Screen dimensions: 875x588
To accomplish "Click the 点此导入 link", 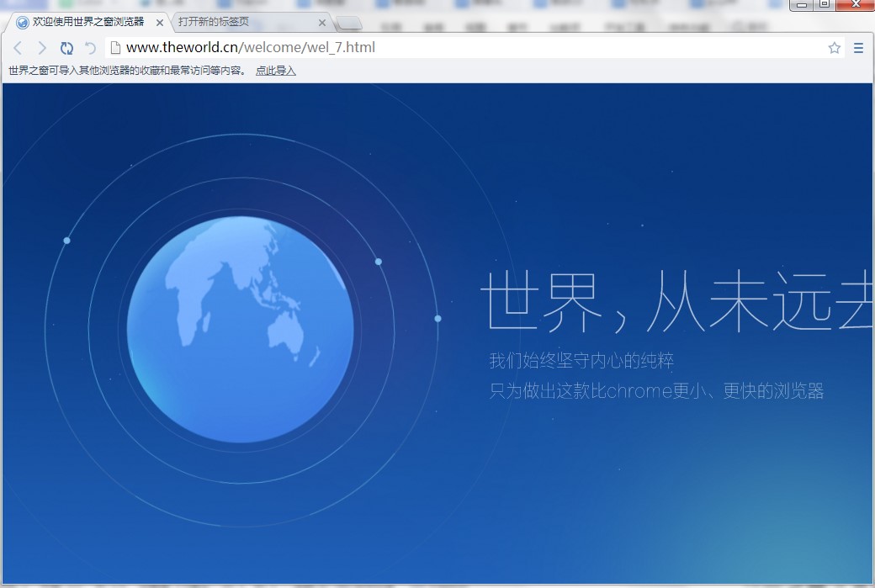I will coord(276,71).
